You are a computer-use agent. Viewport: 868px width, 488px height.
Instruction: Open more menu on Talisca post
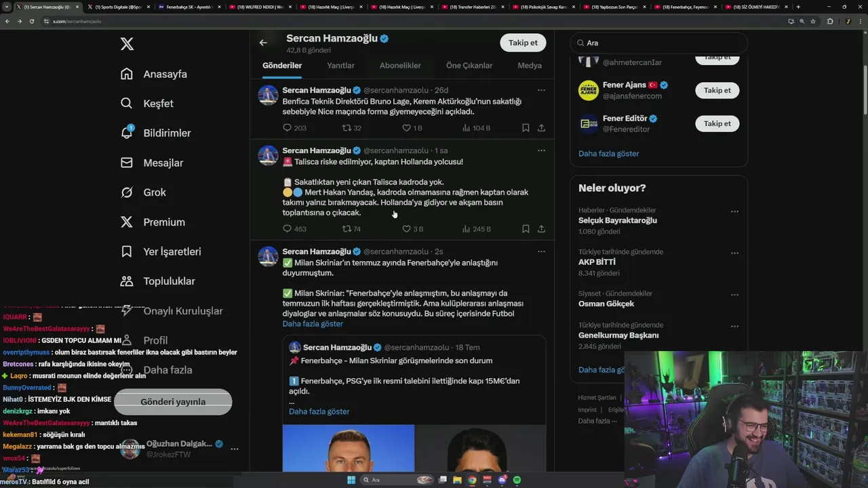541,150
